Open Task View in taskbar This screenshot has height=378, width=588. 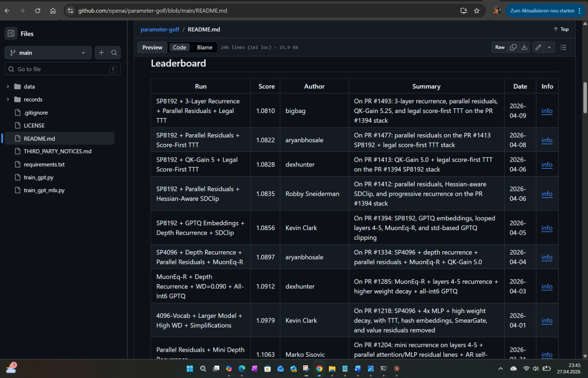pyautogui.click(x=216, y=369)
